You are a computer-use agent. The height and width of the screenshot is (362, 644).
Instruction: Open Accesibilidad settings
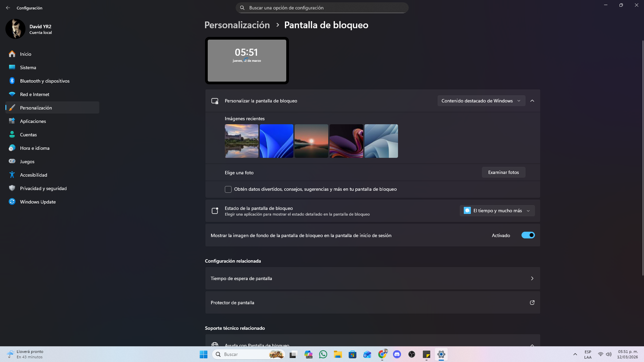pyautogui.click(x=52, y=175)
